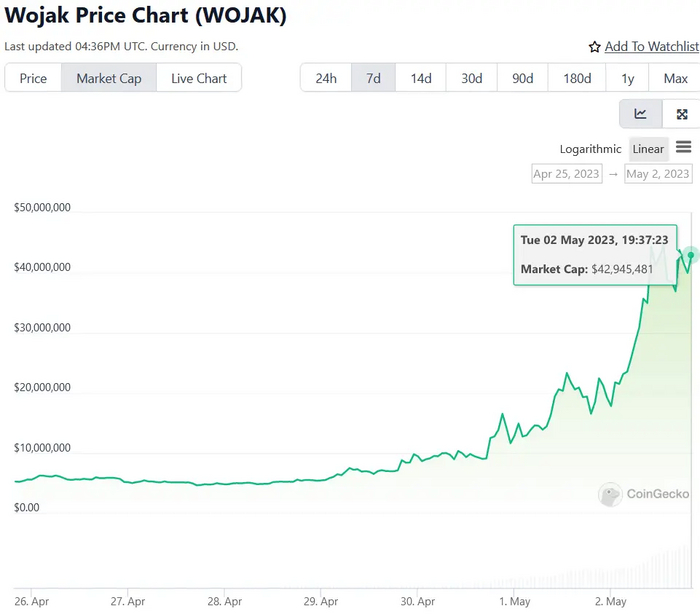Click the star icon beside Add To Watchlist
This screenshot has height=614, width=700.
[x=595, y=47]
